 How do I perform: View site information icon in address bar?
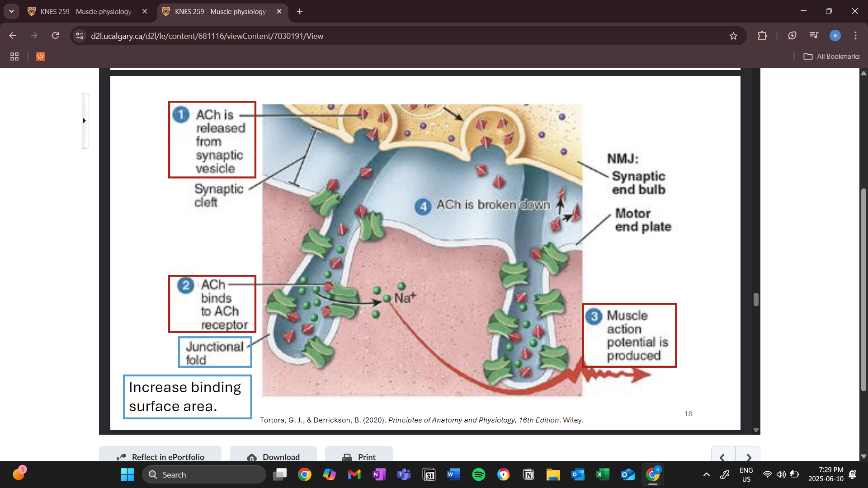(80, 36)
